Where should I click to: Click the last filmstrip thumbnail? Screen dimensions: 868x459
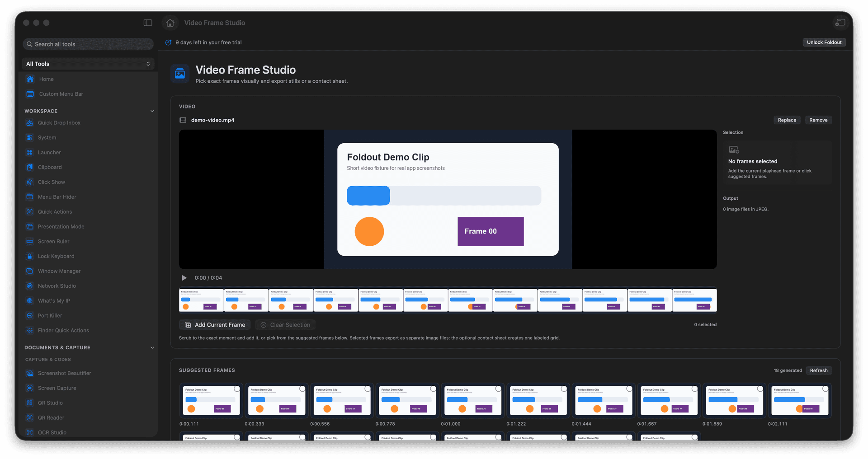click(694, 300)
